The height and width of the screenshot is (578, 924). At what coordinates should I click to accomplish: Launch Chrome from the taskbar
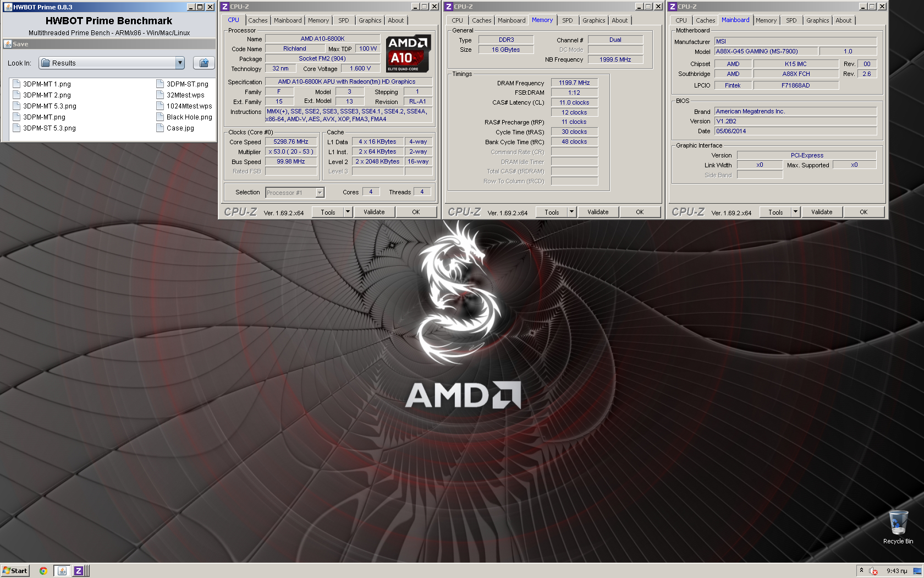point(43,571)
